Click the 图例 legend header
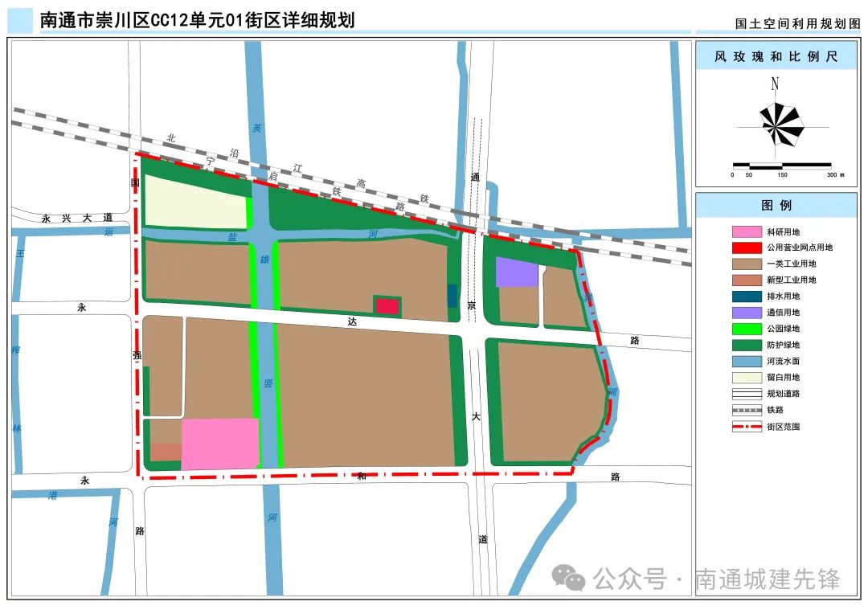This screenshot has width=868, height=614. coord(776,206)
